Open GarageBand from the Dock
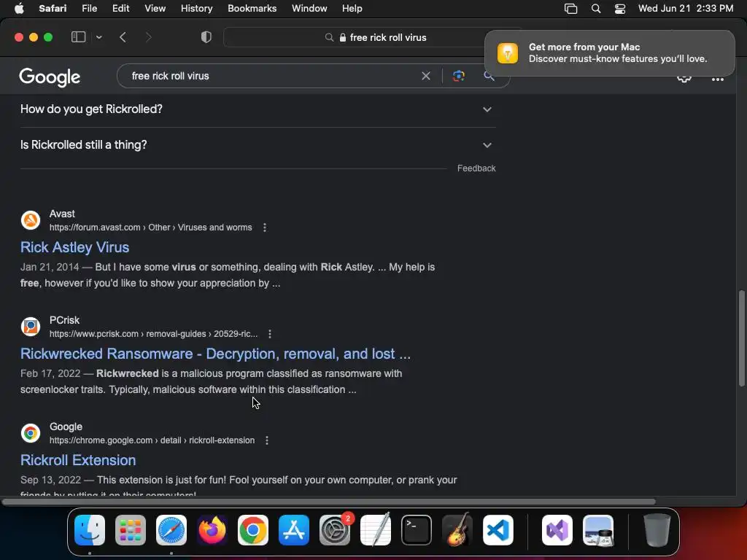 (x=457, y=530)
